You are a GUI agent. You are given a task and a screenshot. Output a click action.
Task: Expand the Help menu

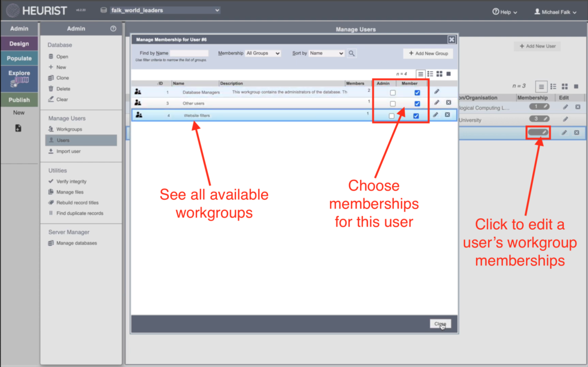point(505,12)
